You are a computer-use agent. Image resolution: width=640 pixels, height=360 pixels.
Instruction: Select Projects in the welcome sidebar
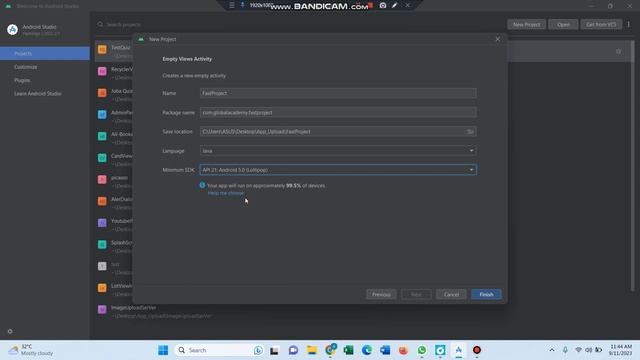coord(45,53)
